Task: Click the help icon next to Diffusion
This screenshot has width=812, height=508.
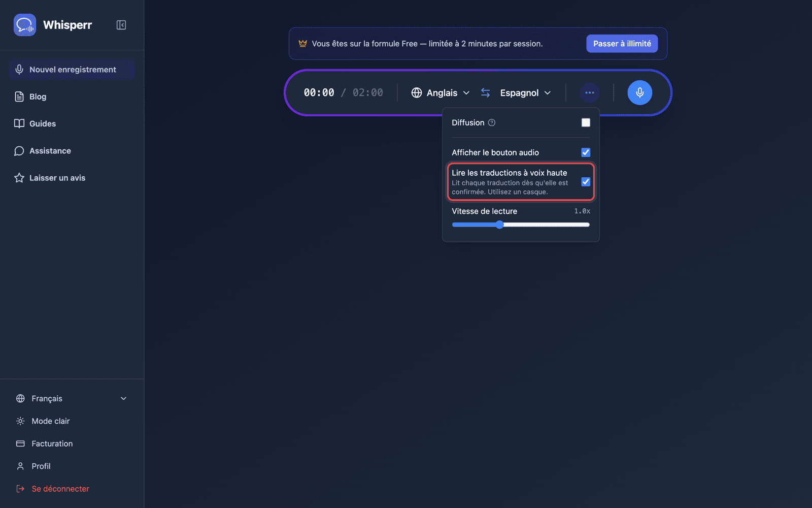Action: [492, 122]
